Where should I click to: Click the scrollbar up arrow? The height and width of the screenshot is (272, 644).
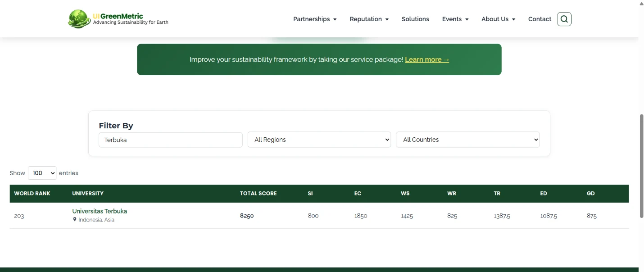(641, 3)
